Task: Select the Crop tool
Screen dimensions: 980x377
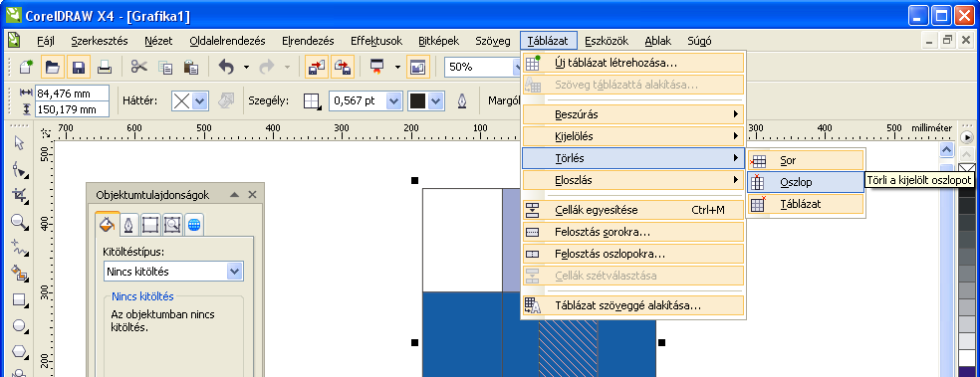Action: [x=19, y=195]
